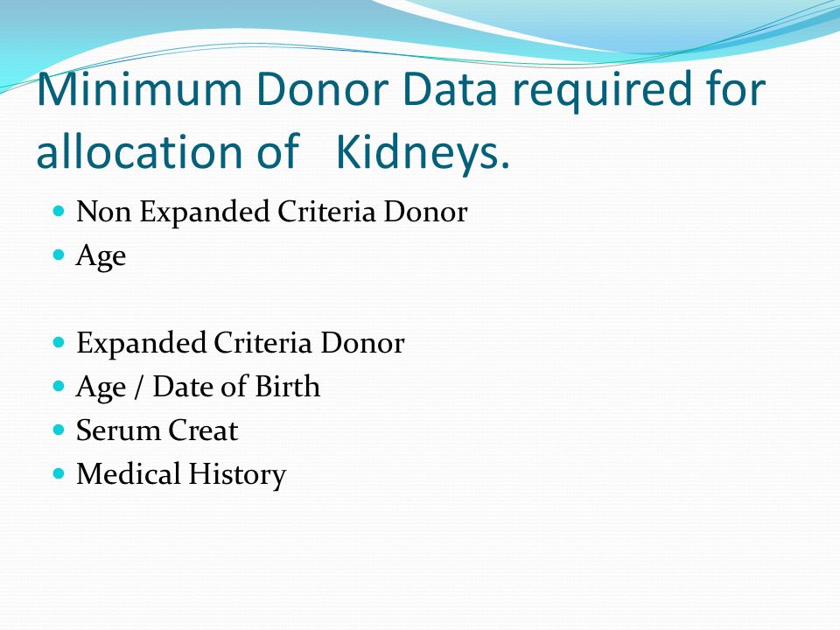Select the title line 'allocation of Kidneys.'

273,152
